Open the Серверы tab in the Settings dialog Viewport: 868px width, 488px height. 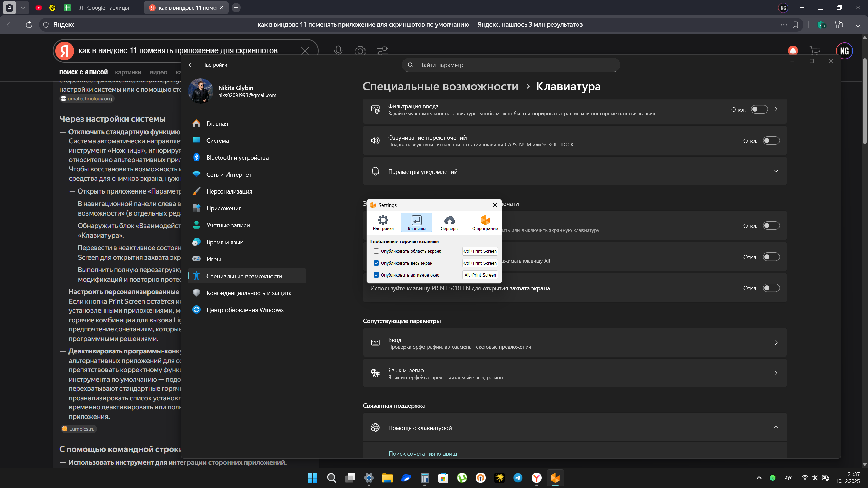[449, 223]
